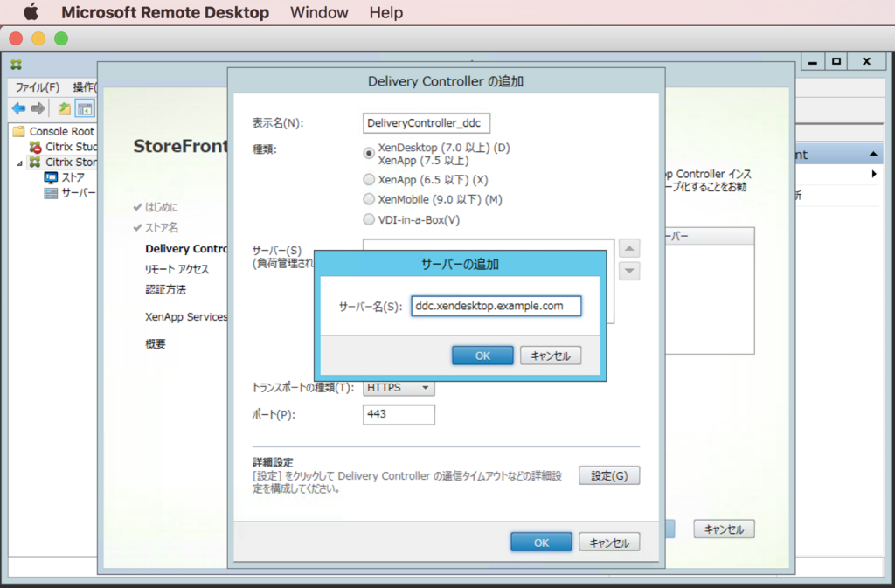Click the Citrix Studio tree icon
Screen dimensions: 895x588
(x=35, y=147)
